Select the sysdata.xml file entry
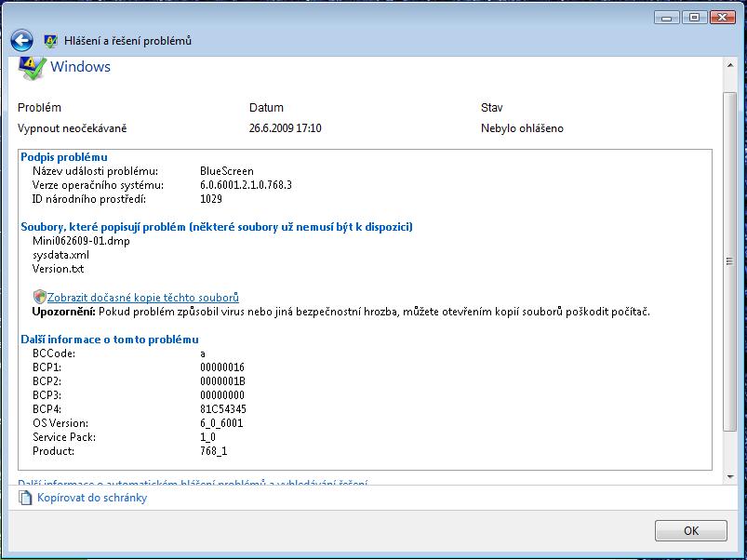This screenshot has width=747, height=560. 60,254
